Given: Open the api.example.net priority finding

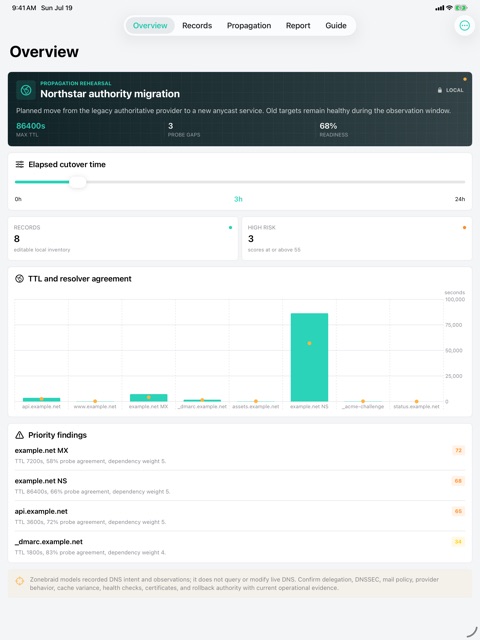Looking at the screenshot, I should pyautogui.click(x=240, y=516).
